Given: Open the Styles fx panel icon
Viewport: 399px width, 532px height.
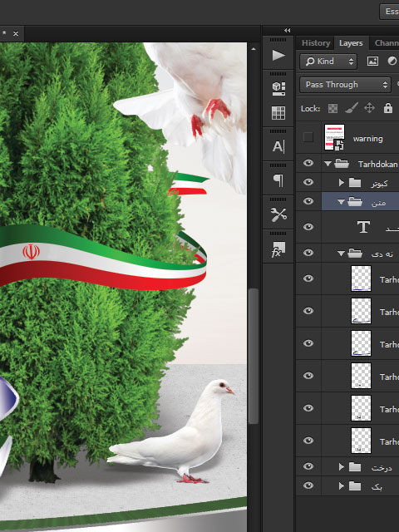Looking at the screenshot, I should [x=278, y=249].
